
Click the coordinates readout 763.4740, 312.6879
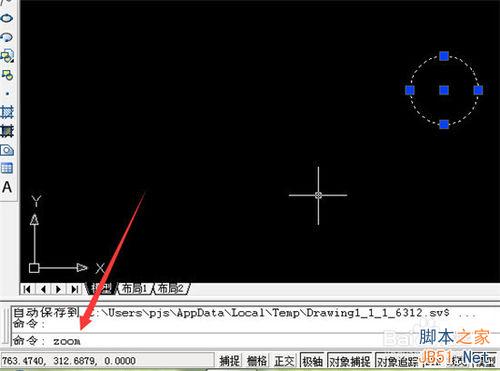69,361
